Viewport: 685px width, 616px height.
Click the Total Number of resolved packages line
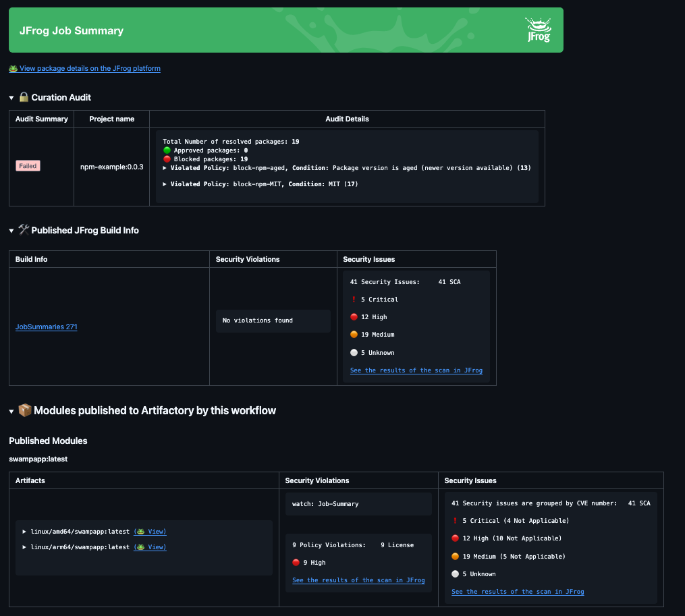pyautogui.click(x=231, y=142)
